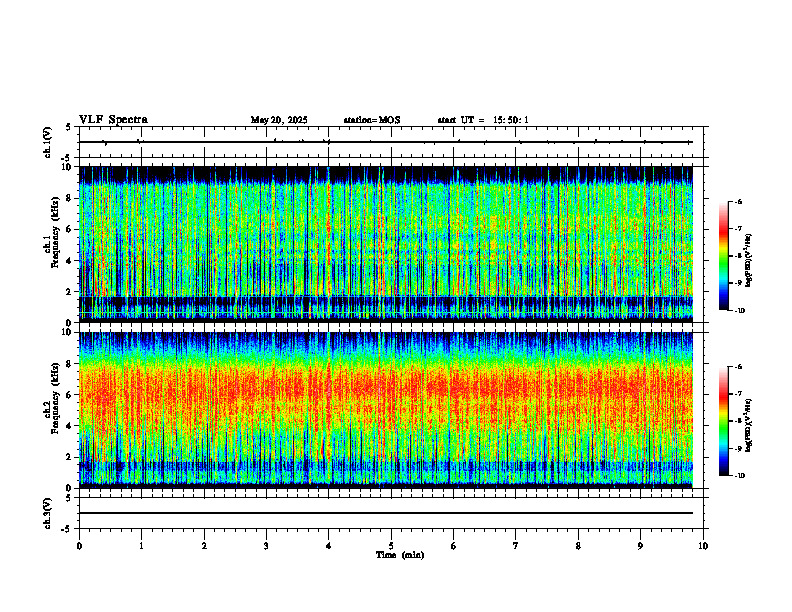
Task: Click time axis tick label "6"
Action: (x=454, y=546)
